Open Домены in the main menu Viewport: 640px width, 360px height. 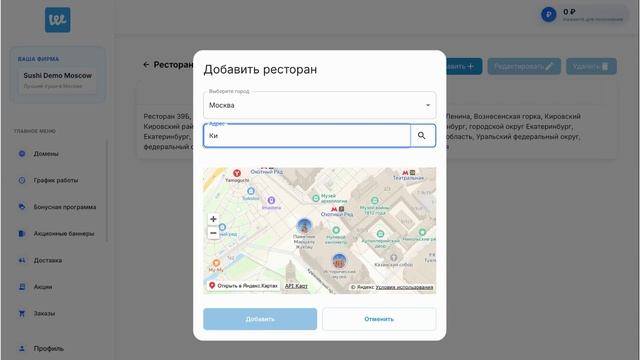point(46,154)
